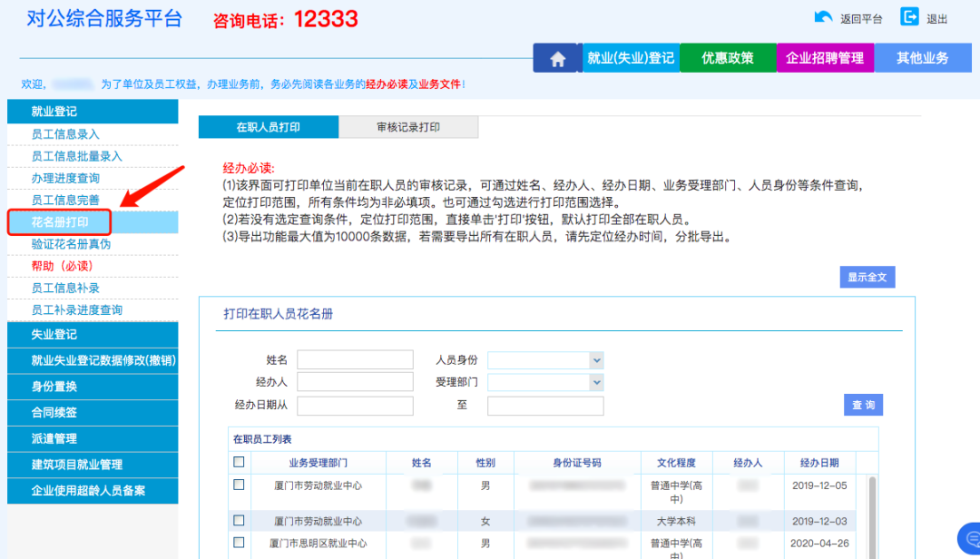Click the home icon in navigation bar

click(x=557, y=58)
